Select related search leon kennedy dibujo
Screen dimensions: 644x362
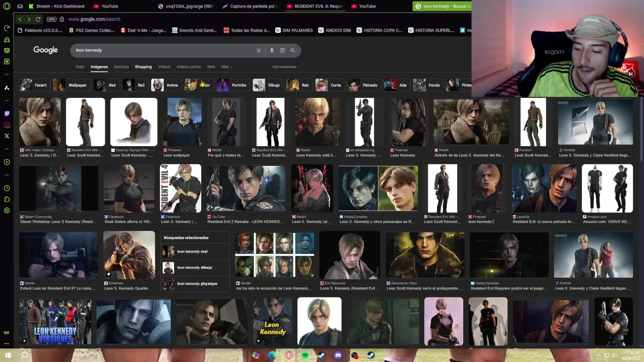pyautogui.click(x=195, y=267)
